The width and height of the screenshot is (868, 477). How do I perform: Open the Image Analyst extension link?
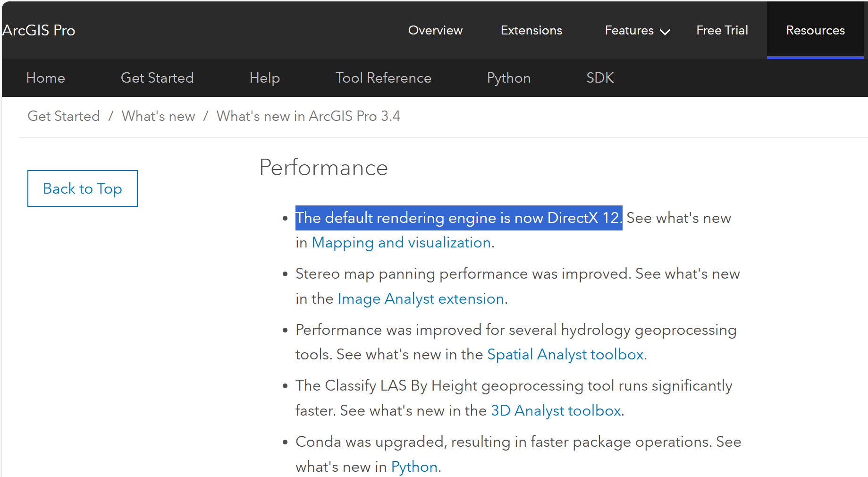point(421,299)
